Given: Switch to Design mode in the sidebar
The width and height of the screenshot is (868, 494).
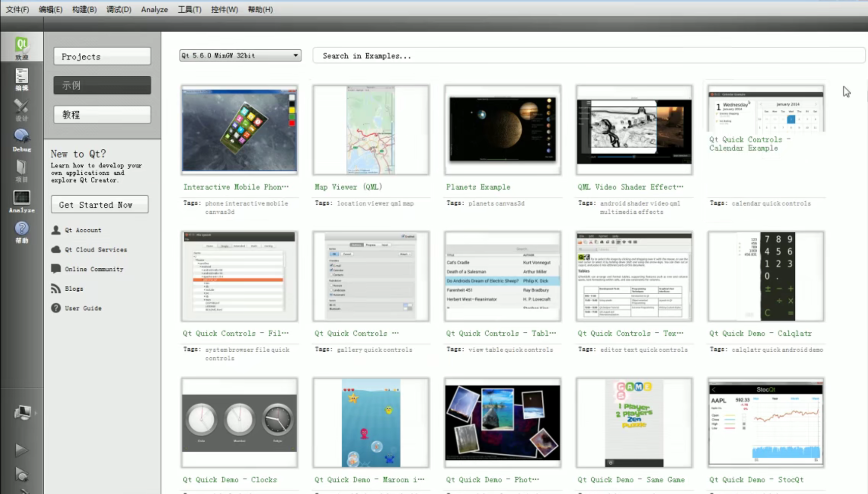Looking at the screenshot, I should (22, 110).
